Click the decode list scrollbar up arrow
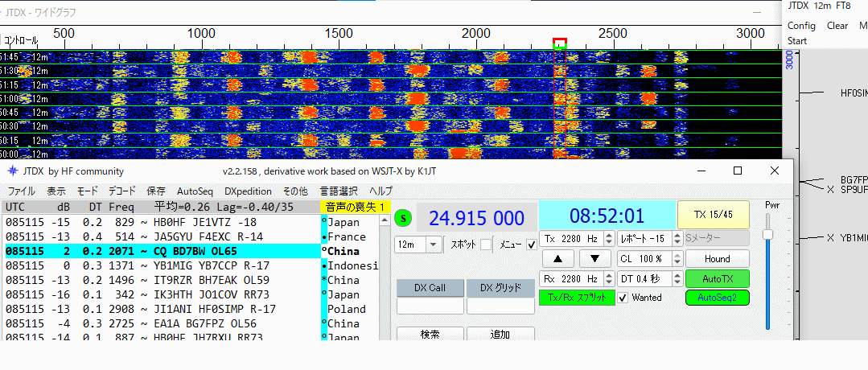 [x=383, y=220]
